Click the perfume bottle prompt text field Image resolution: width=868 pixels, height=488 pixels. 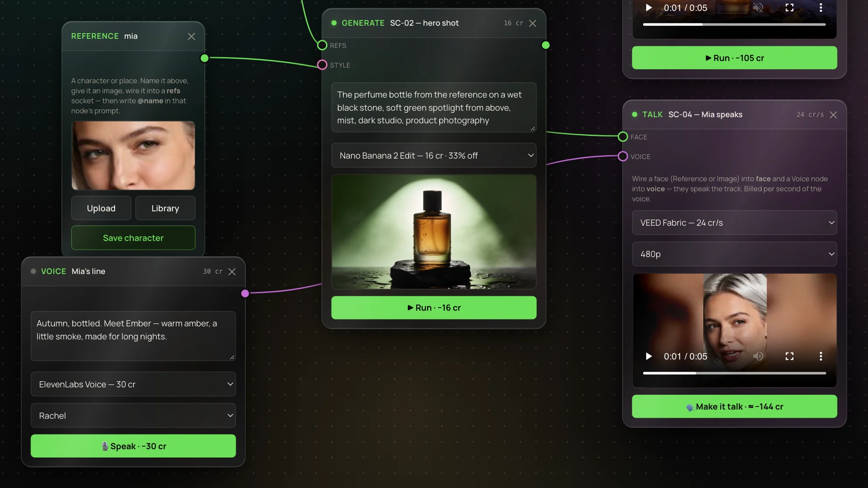pos(434,108)
